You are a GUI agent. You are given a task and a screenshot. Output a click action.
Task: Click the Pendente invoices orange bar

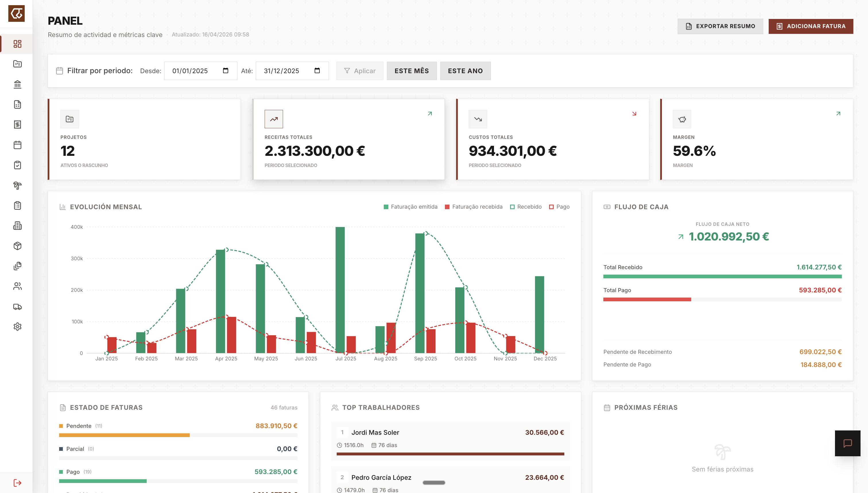124,435
